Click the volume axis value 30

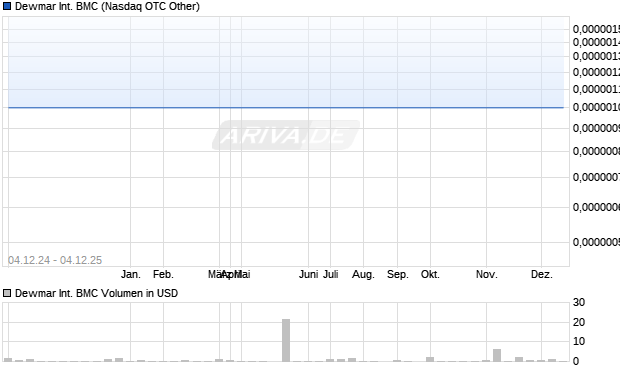(x=579, y=302)
